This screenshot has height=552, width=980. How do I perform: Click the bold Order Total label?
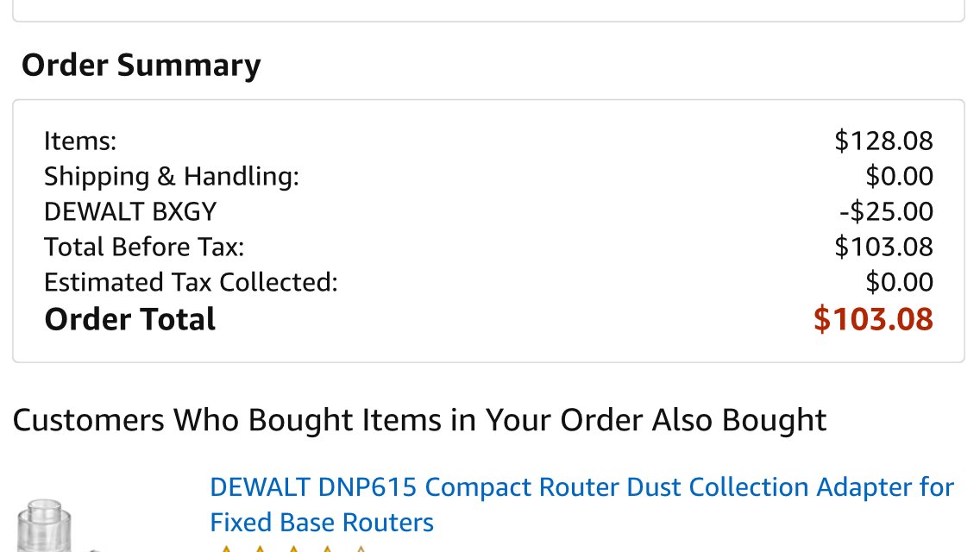130,319
